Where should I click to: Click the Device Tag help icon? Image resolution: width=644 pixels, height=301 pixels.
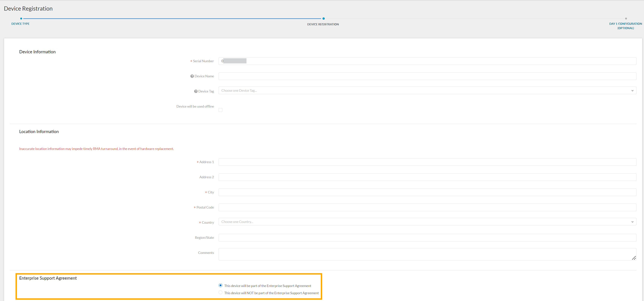196,91
